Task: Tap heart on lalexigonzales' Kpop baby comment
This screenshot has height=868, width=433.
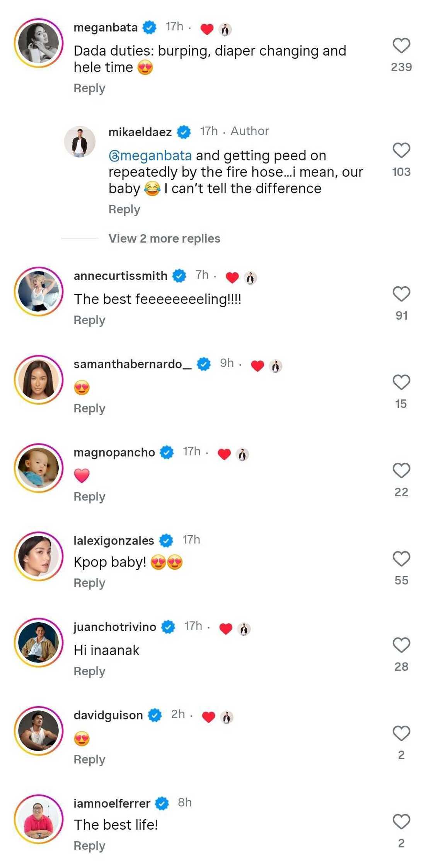Action: [401, 559]
